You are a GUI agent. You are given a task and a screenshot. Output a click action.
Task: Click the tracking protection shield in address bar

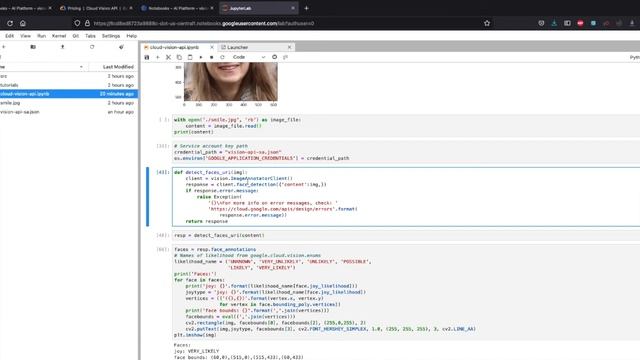coord(77,23)
